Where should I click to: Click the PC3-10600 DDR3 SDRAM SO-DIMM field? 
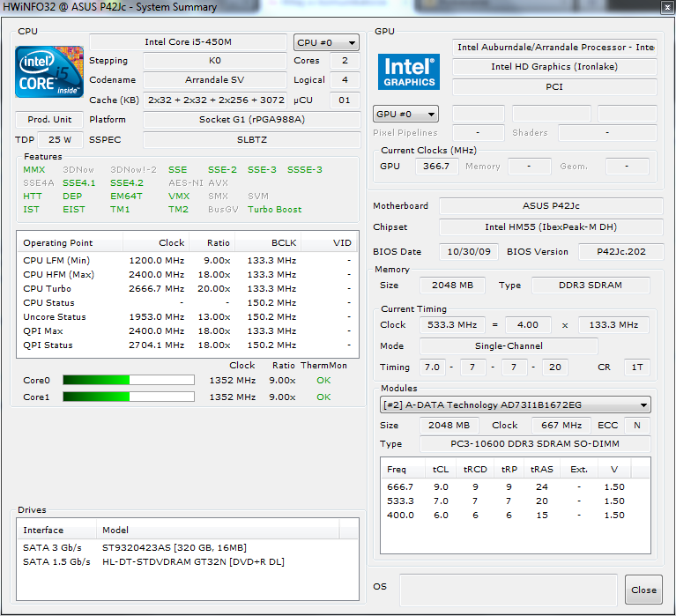[535, 444]
